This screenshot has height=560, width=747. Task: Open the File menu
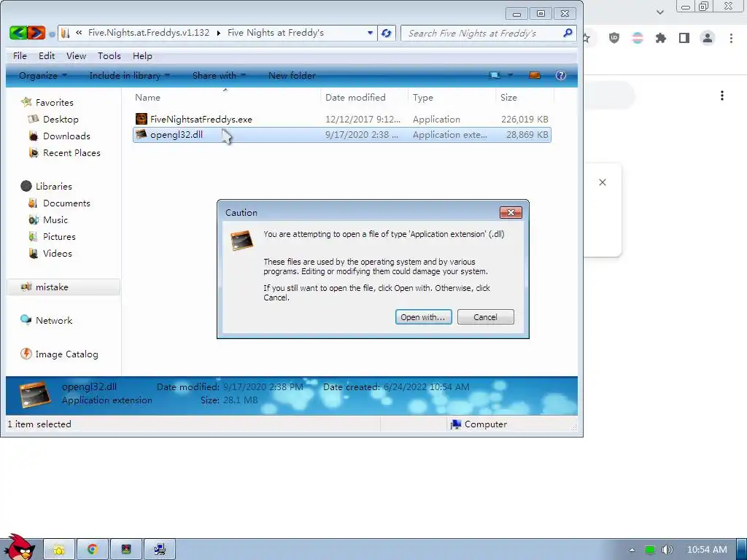point(20,55)
